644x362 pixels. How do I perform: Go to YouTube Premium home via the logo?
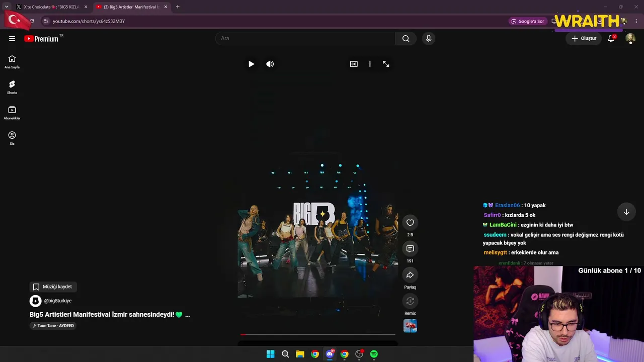[x=41, y=39]
